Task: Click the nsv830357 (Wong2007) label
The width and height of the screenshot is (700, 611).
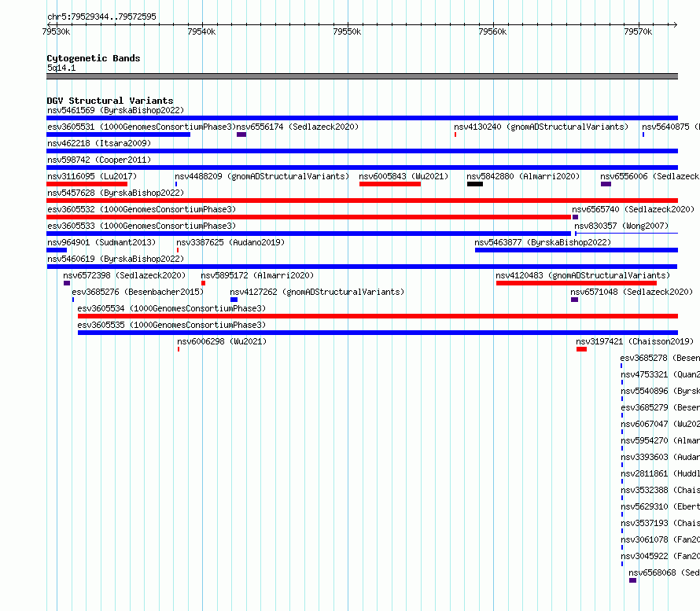Action: [622, 226]
